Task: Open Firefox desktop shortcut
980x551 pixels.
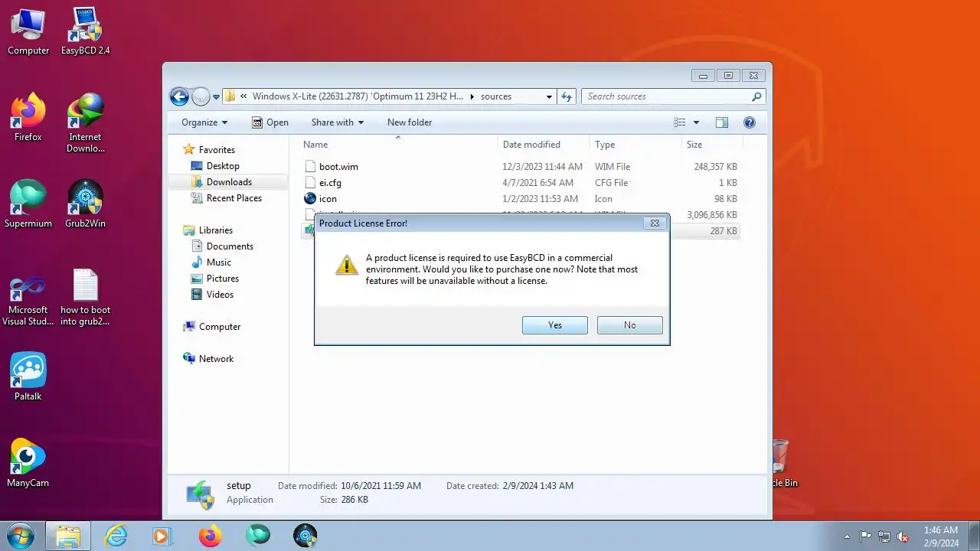Action: (28, 118)
